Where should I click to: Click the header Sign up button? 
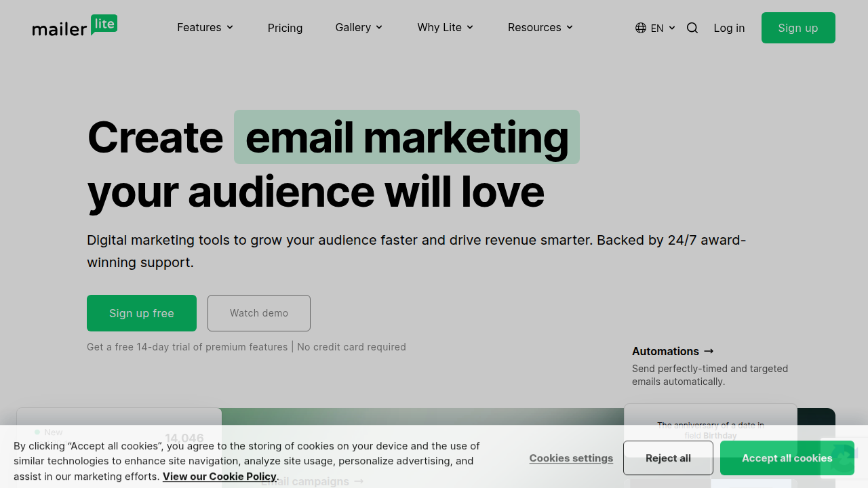(798, 28)
